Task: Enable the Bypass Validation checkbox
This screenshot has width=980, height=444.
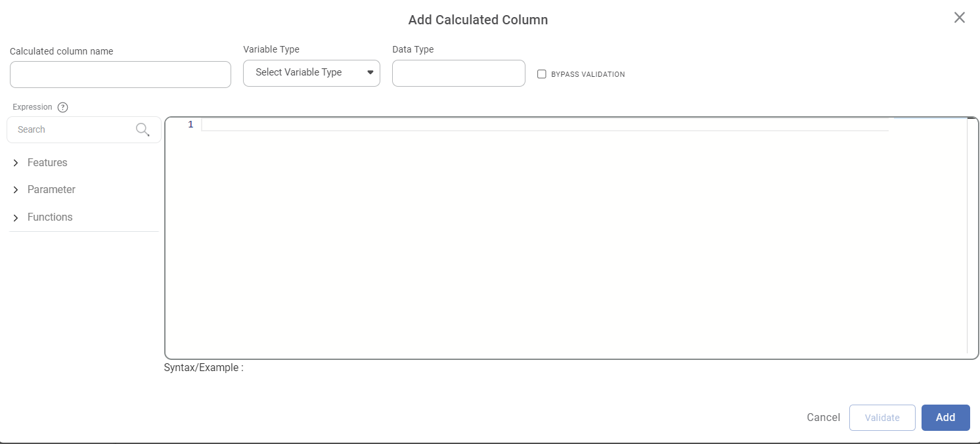Action: [x=541, y=74]
